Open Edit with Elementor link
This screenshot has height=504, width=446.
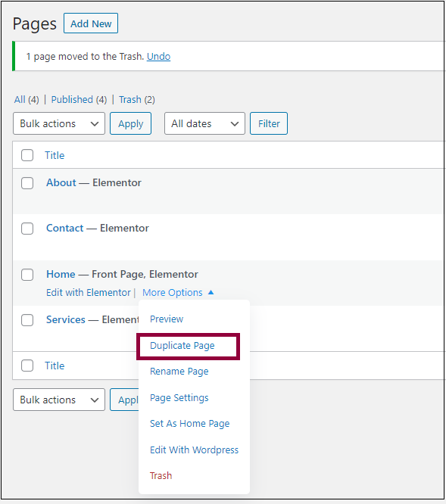[x=89, y=293]
